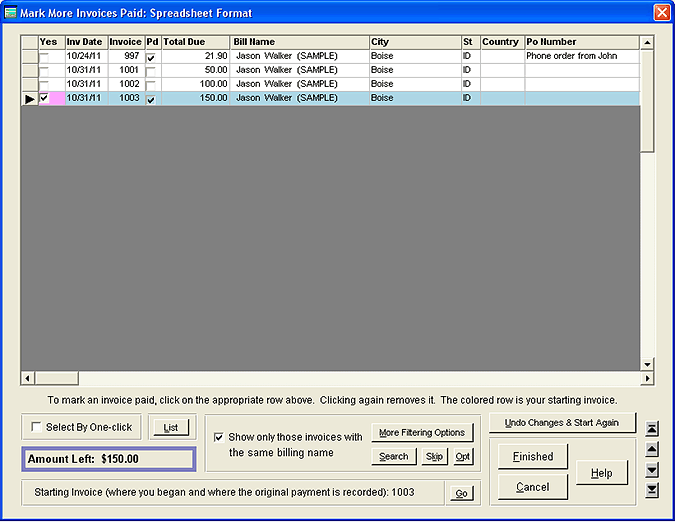The image size is (675, 522).
Task: Click Undo Changes & Start Again
Action: [x=562, y=423]
